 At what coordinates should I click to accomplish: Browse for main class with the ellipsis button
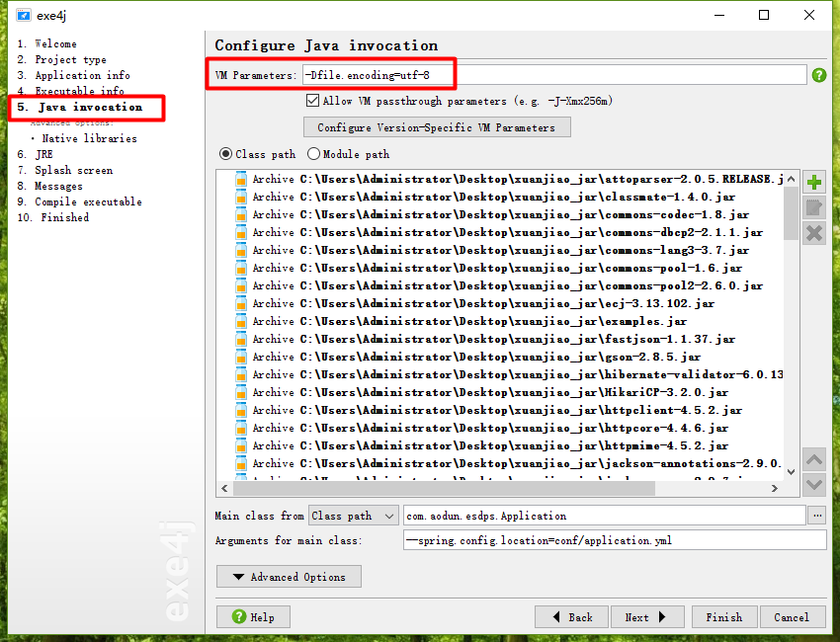point(817,516)
